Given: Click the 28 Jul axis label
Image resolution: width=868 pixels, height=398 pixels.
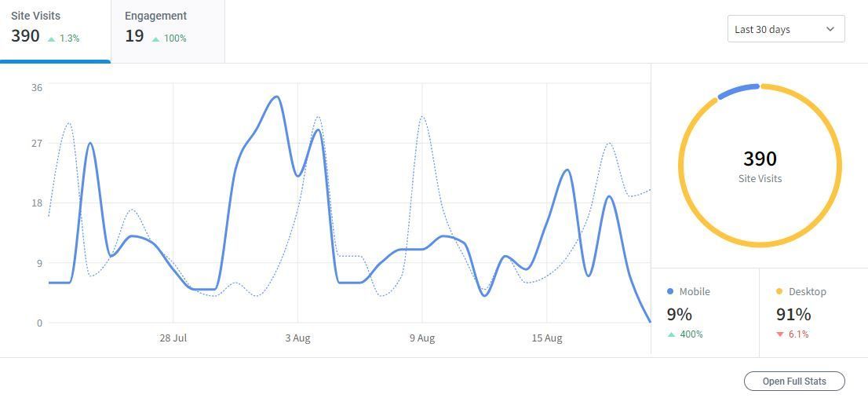Looking at the screenshot, I should pos(173,338).
